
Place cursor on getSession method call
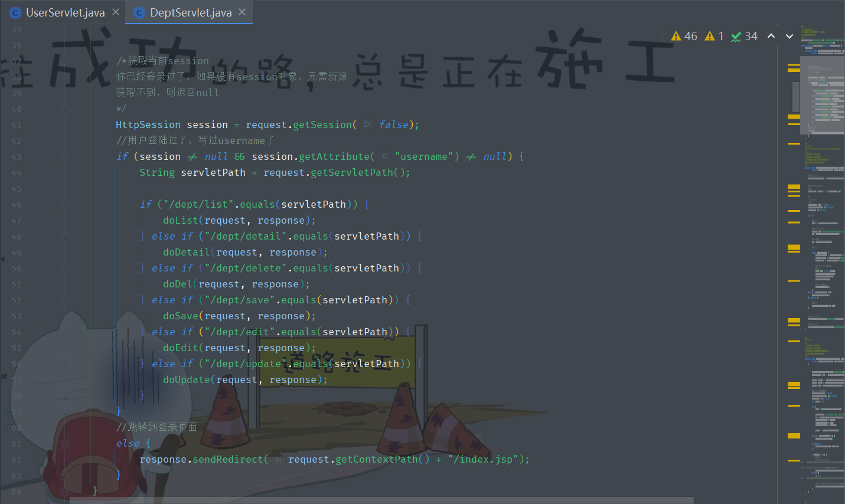click(322, 125)
